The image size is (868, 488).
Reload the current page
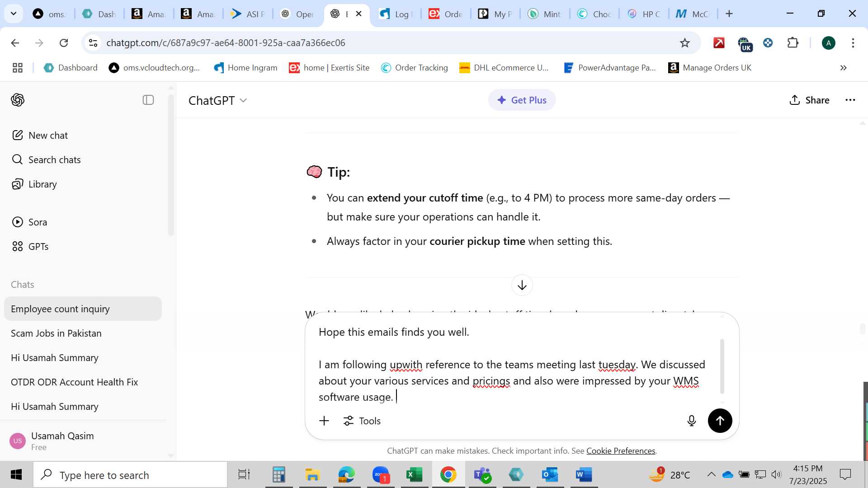pos(64,43)
